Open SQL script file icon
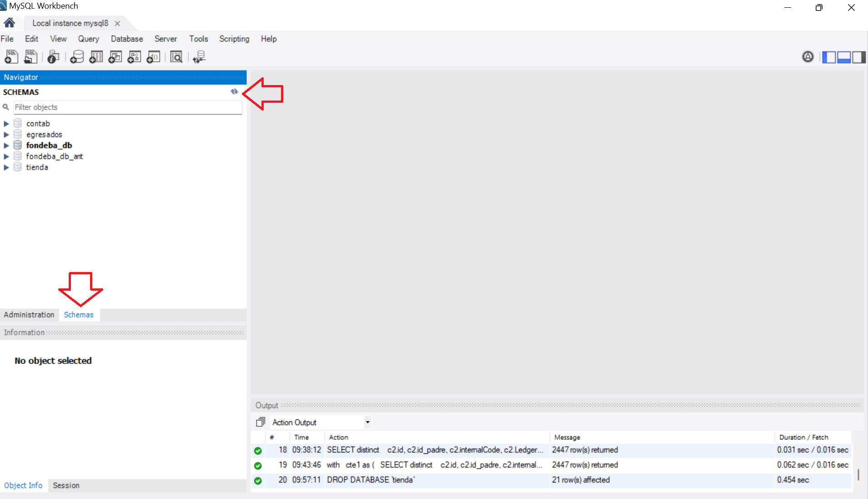 [x=31, y=57]
